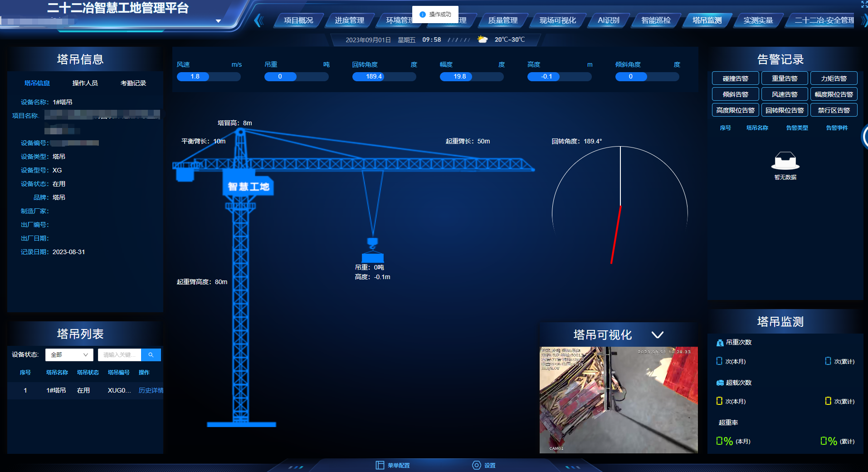Toggle the 禁行区告警 restricted zone alarm filter
This screenshot has height=472, width=868.
coord(834,110)
